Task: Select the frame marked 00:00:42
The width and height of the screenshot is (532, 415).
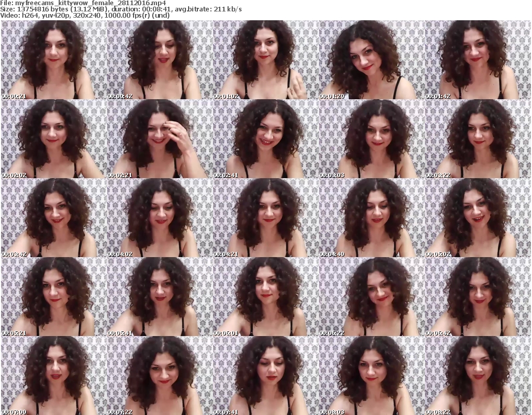Action: (x=159, y=60)
